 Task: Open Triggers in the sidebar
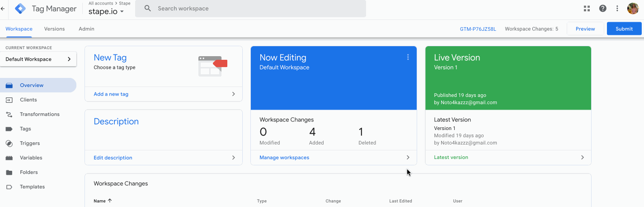coord(30,143)
